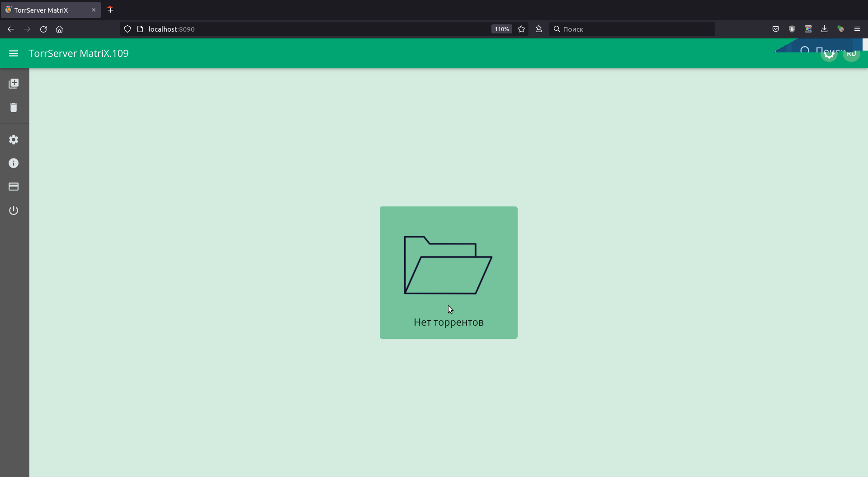Click the lightning extension icon with green badge
The width and height of the screenshot is (868, 477).
840,29
